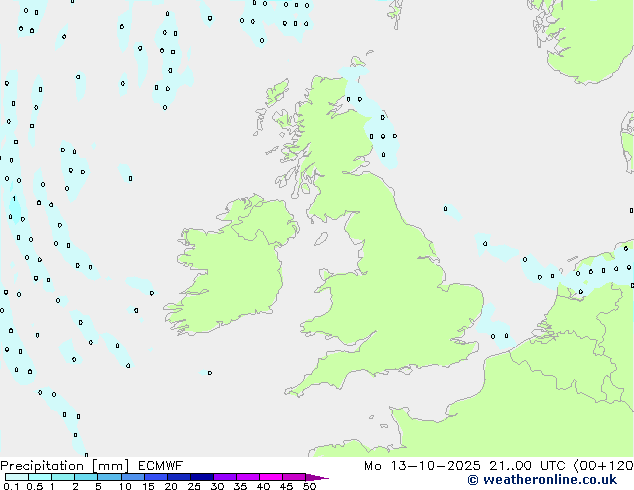This screenshot has width=634, height=490.
Task: Click the 'ECMWF' model label
Action: tap(161, 466)
